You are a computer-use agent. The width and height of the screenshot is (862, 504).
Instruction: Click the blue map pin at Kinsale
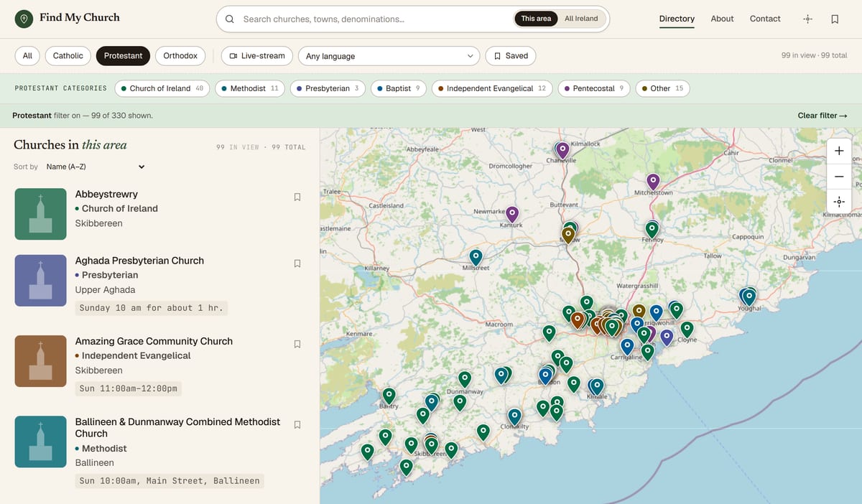click(x=597, y=386)
